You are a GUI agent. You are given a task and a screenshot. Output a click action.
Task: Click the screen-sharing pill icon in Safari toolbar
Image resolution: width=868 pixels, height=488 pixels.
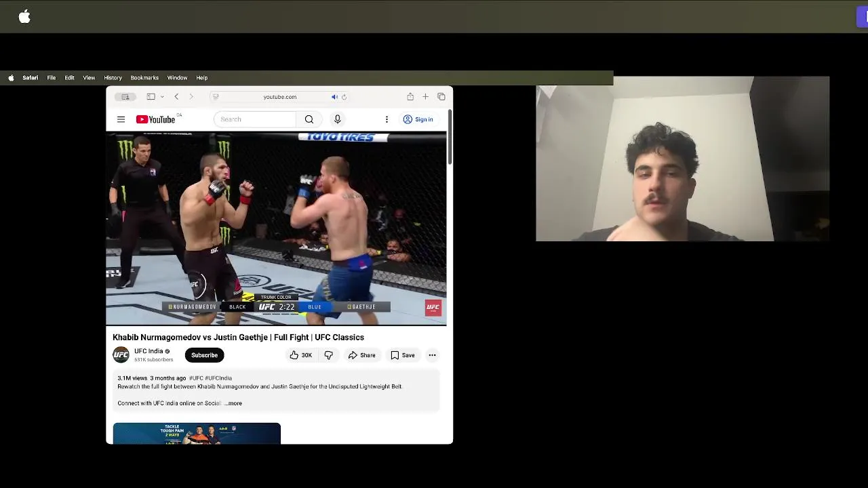pyautogui.click(x=125, y=97)
